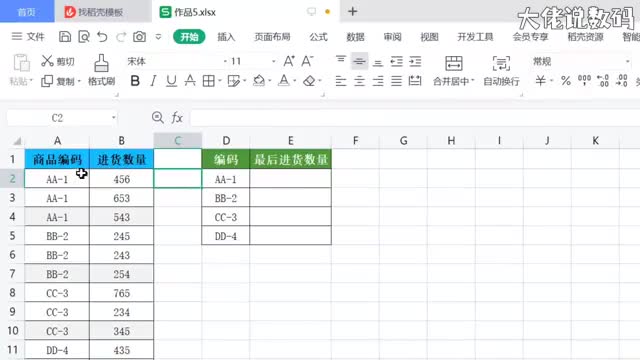Viewport: 640px width, 360px height.
Task: Click the font color A icon
Action: click(x=284, y=81)
